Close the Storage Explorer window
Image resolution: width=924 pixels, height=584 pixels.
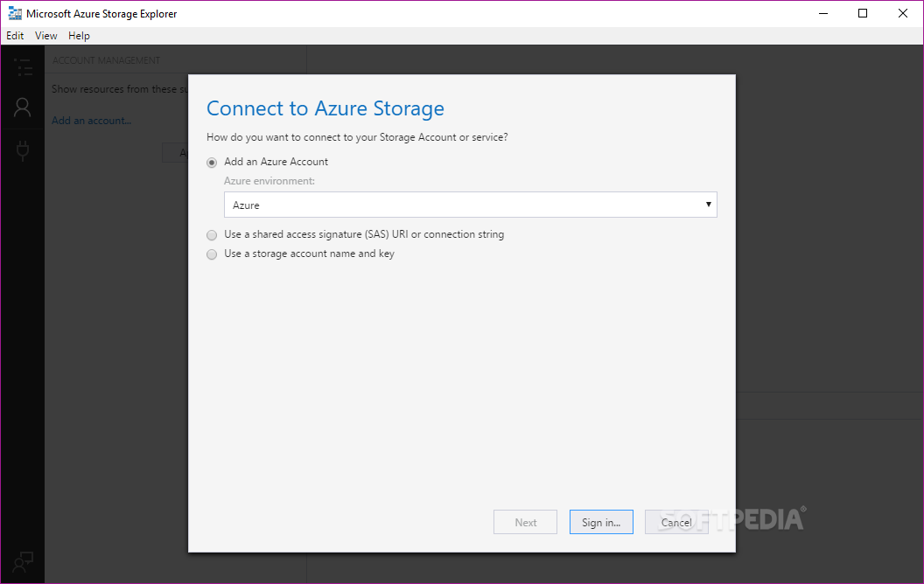[903, 13]
